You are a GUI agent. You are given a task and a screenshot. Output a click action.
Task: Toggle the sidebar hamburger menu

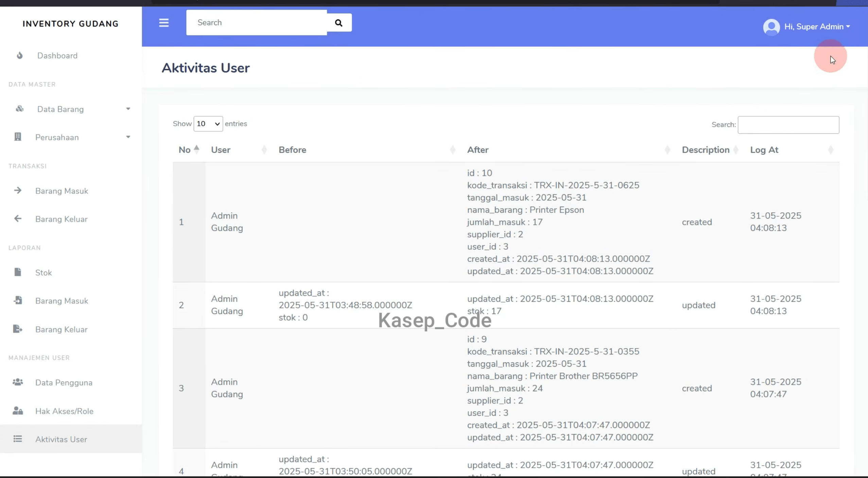click(164, 23)
